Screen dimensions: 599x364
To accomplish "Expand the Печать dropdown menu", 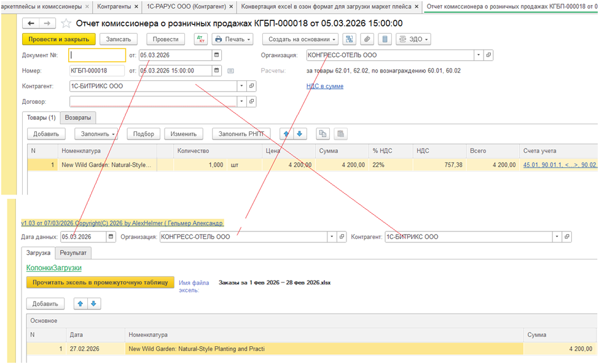I will pyautogui.click(x=233, y=39).
